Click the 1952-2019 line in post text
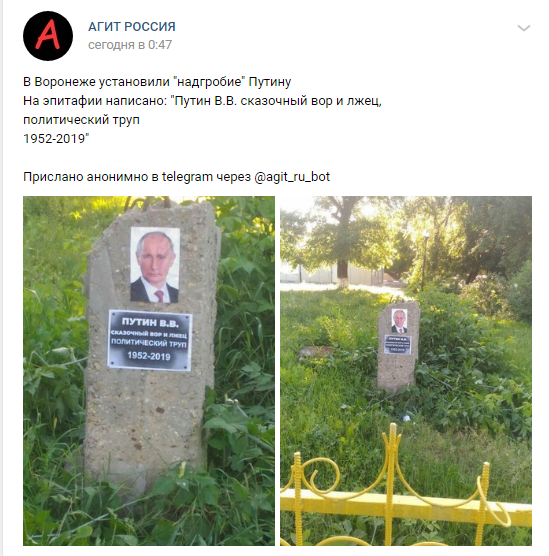The image size is (549, 556). (x=56, y=139)
